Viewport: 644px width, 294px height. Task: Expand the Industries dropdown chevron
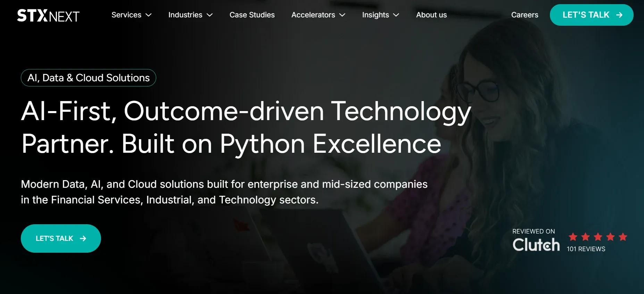pyautogui.click(x=209, y=15)
